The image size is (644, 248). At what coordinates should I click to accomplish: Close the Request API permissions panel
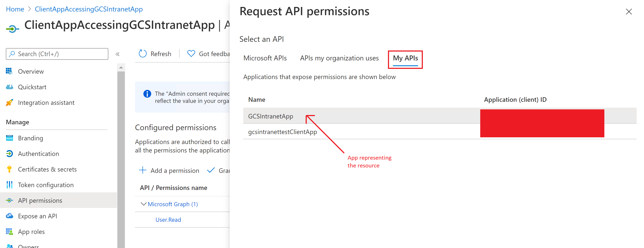coord(629,11)
